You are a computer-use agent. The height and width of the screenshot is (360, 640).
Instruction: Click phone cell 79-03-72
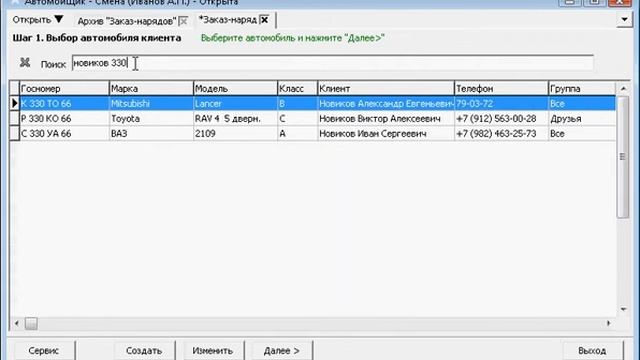point(501,104)
